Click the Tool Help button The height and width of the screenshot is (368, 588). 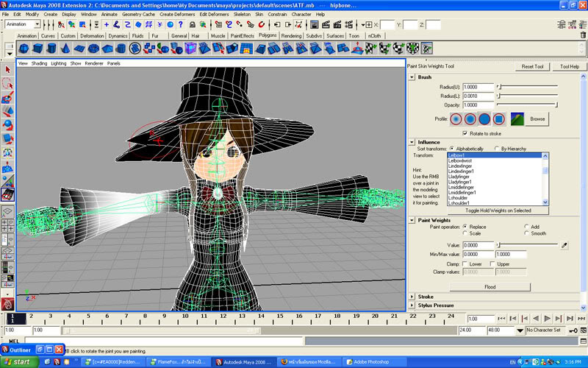point(570,66)
